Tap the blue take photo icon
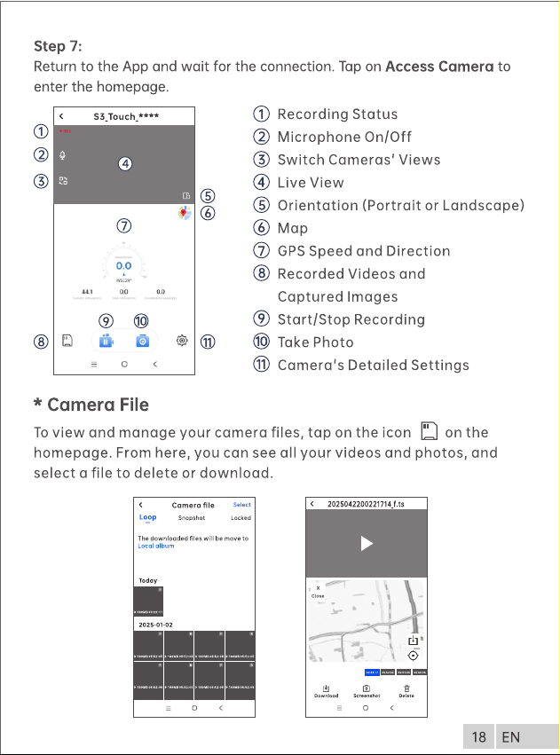Screen dimensions: 560x755 (143, 341)
